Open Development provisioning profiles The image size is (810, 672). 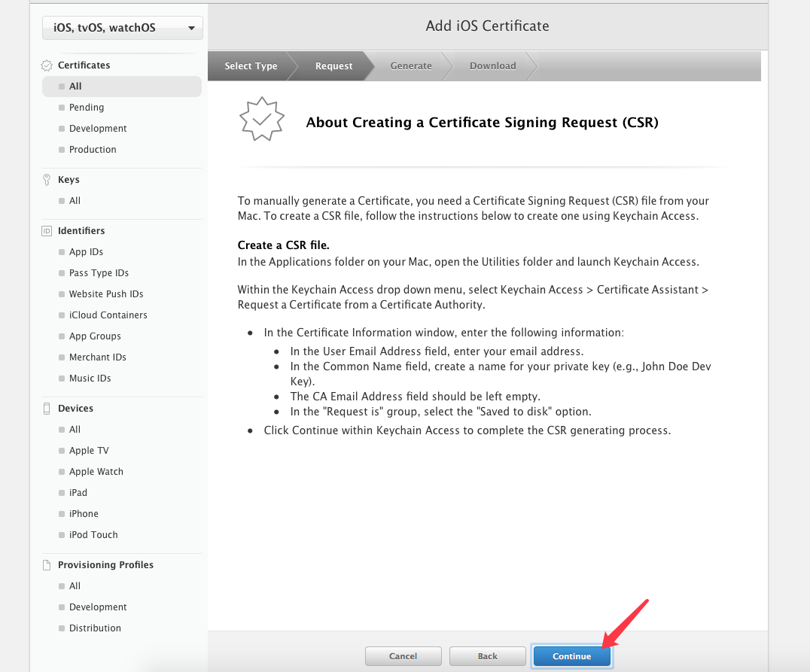point(98,607)
